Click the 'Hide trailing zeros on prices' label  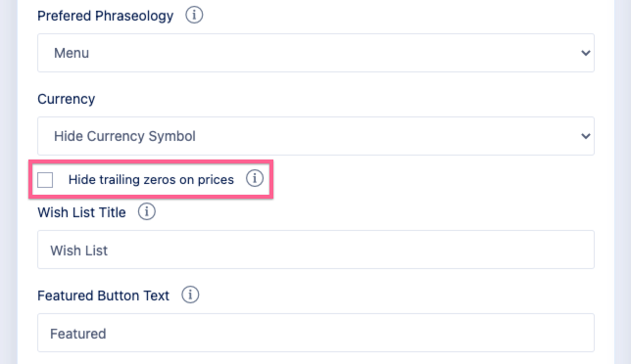151,179
